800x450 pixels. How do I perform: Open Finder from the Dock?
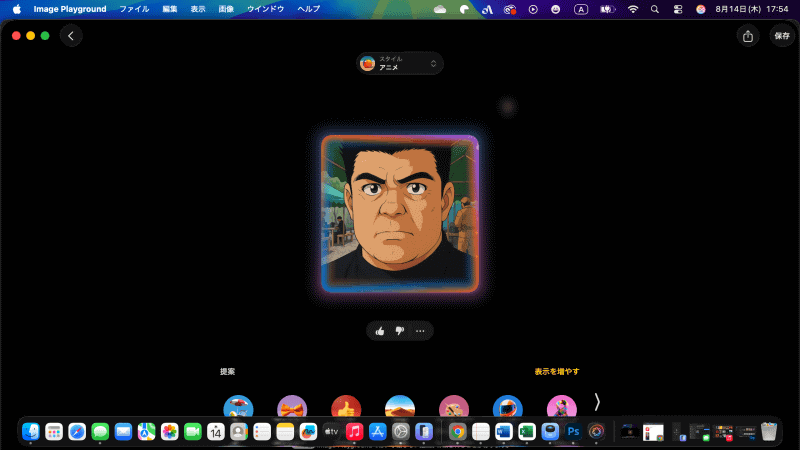tap(31, 432)
